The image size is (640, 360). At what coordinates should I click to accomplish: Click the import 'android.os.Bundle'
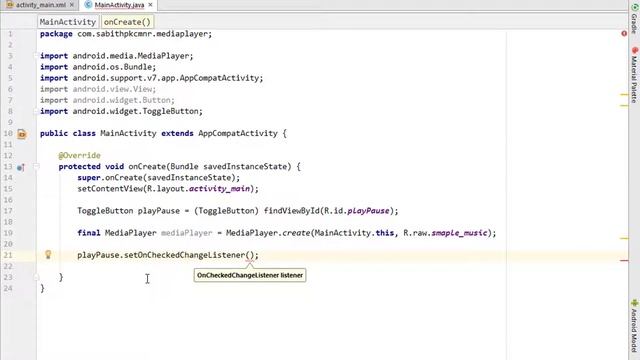pyautogui.click(x=112, y=67)
